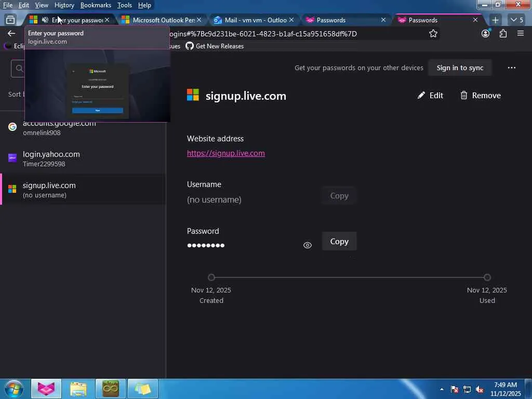Viewport: 532px width, 399px height.
Task: Close the Mail - vm vm tab
Action: [291, 20]
